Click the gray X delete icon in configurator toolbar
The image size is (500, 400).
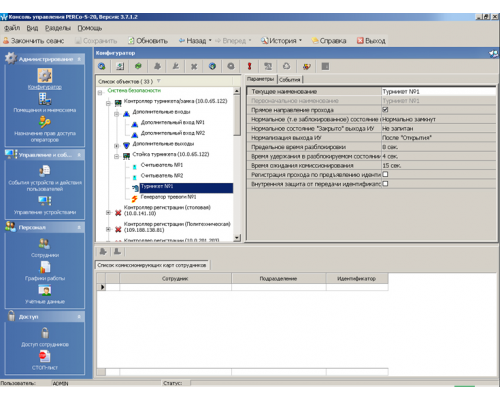(194, 66)
